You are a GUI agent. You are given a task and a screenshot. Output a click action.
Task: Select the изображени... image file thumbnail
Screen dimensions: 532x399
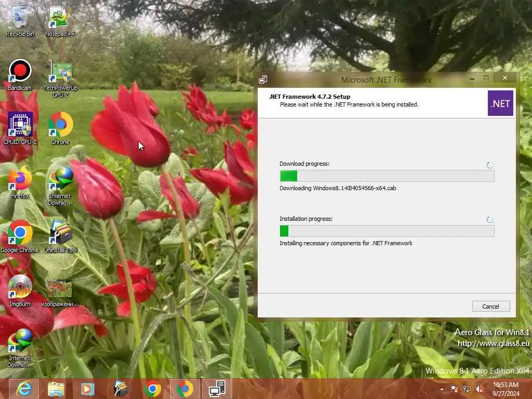[60, 292]
